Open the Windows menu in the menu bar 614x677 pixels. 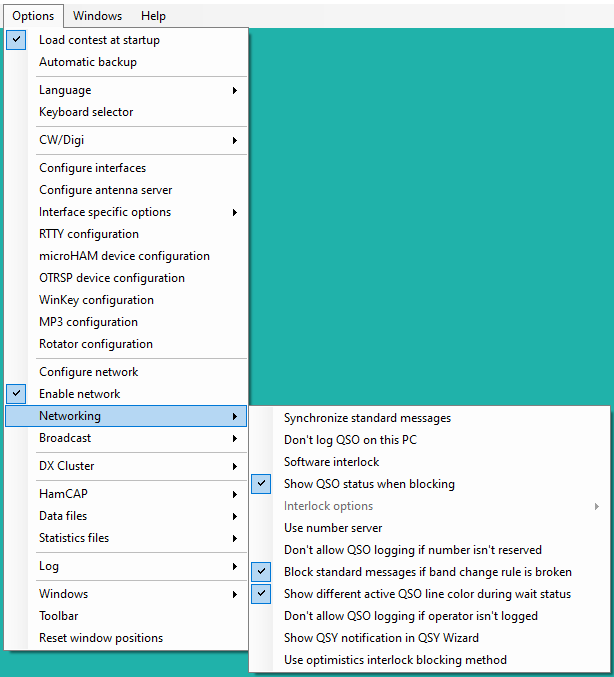coord(98,16)
